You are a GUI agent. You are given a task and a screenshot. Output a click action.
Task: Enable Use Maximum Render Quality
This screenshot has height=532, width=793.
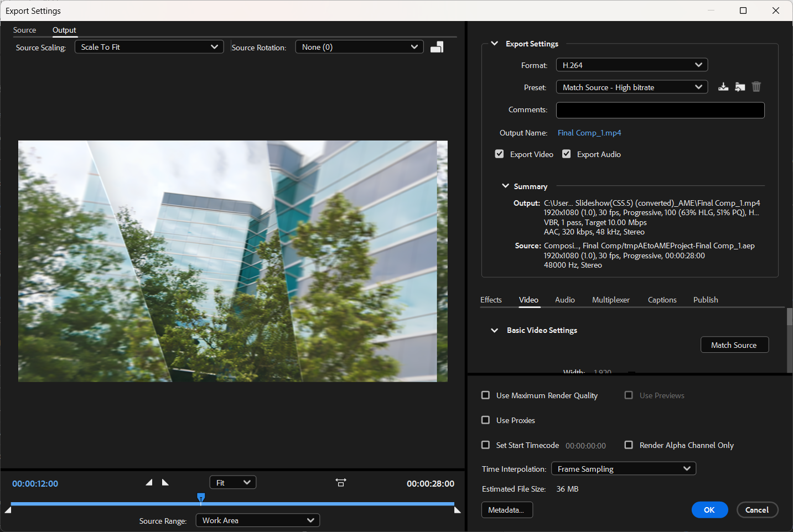[x=485, y=395]
